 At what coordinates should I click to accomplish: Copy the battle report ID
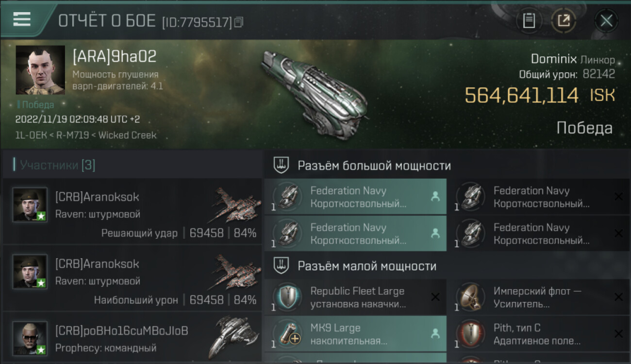pyautogui.click(x=239, y=22)
